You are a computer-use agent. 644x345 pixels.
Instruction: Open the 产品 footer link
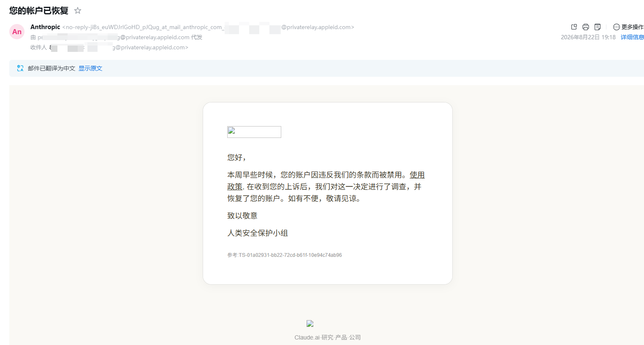[341, 337]
